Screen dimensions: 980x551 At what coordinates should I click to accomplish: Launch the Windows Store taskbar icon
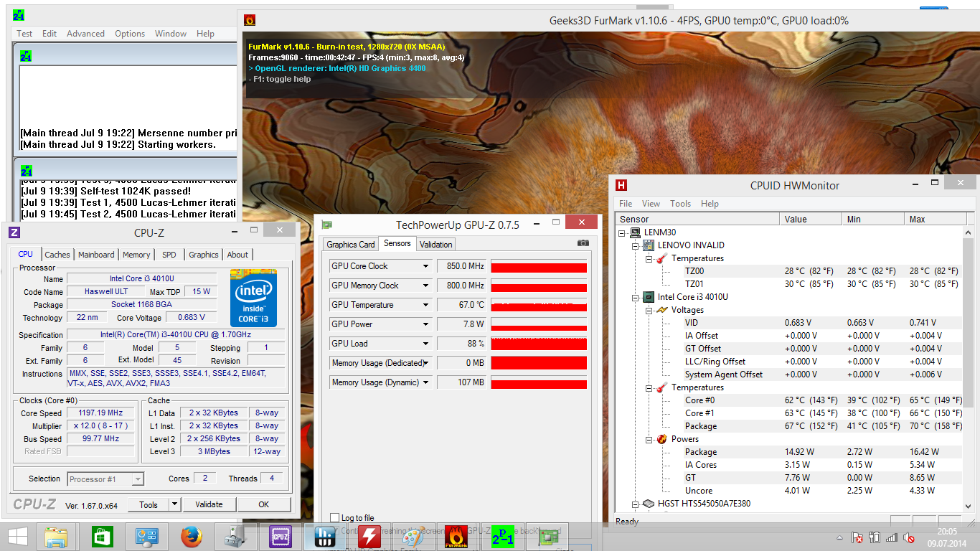pos(102,537)
